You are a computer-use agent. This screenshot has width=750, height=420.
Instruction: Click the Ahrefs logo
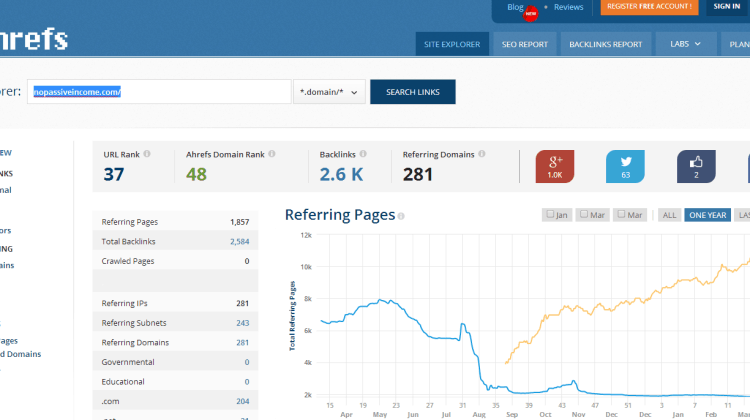tap(33, 39)
